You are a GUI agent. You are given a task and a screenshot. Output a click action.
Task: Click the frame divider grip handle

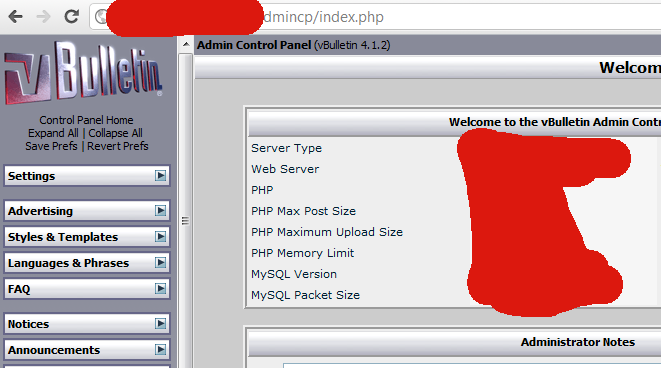(185, 220)
